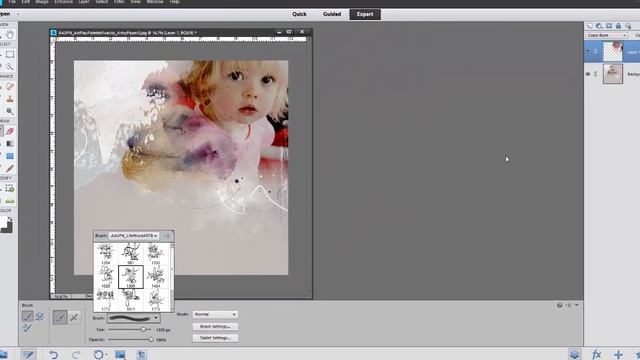Select the Zoom magnifier tool in Enhance section
Image resolution: width=640 pixels, height=360 pixels.
point(10,111)
